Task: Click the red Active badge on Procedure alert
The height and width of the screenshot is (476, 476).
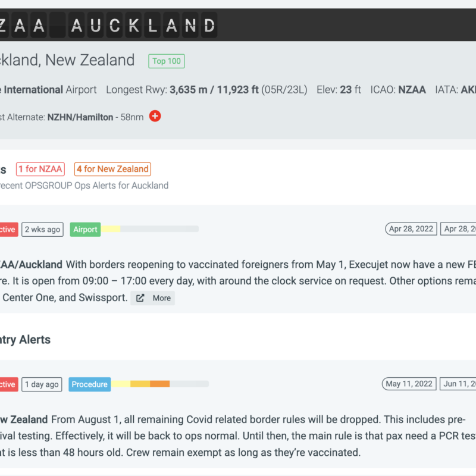Action: [x=8, y=384]
